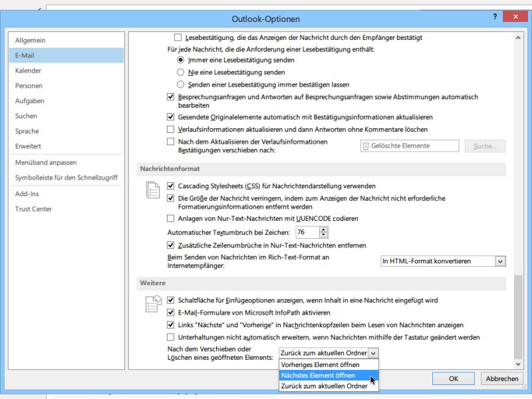Open the Aufgaben options category
Image resolution: width=532 pixels, height=399 pixels.
click(x=66, y=101)
